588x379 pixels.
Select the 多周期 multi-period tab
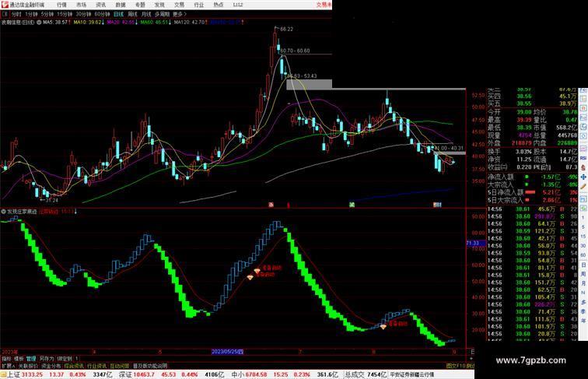pos(162,14)
